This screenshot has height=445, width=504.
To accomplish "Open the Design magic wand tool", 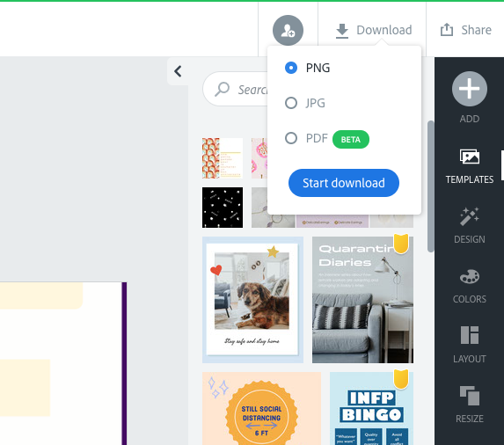I will coord(470,216).
